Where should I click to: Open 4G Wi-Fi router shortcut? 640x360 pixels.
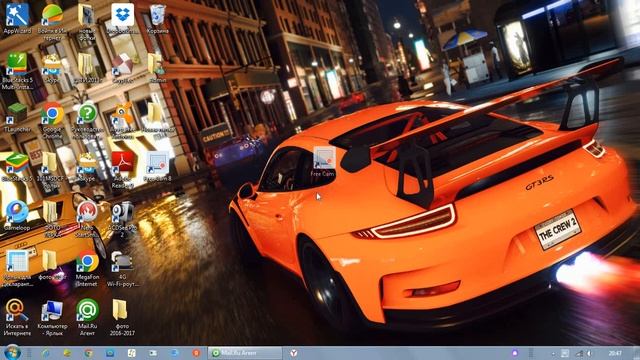[122, 269]
